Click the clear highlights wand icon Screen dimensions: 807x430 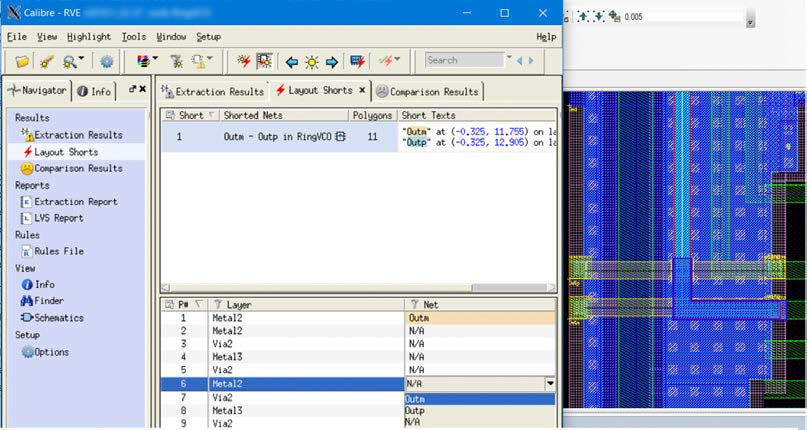(47, 62)
